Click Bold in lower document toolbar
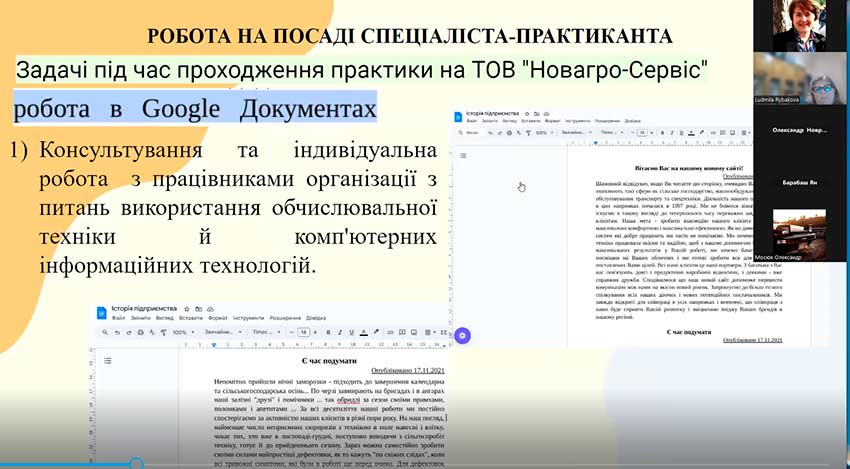The image size is (850, 469). tap(326, 332)
